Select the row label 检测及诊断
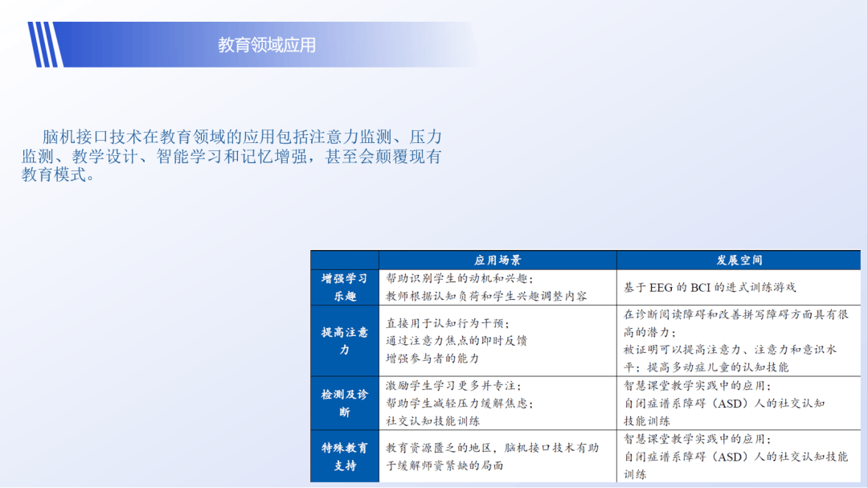 point(344,404)
